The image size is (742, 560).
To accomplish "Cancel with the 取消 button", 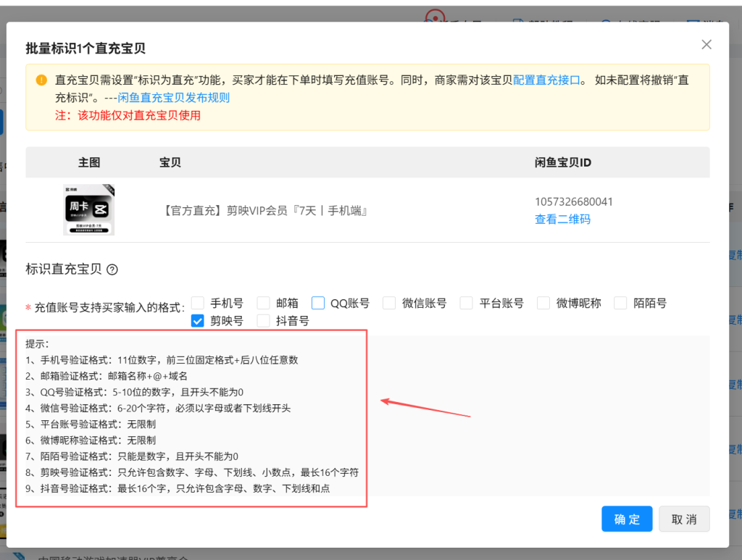I will pos(684,519).
